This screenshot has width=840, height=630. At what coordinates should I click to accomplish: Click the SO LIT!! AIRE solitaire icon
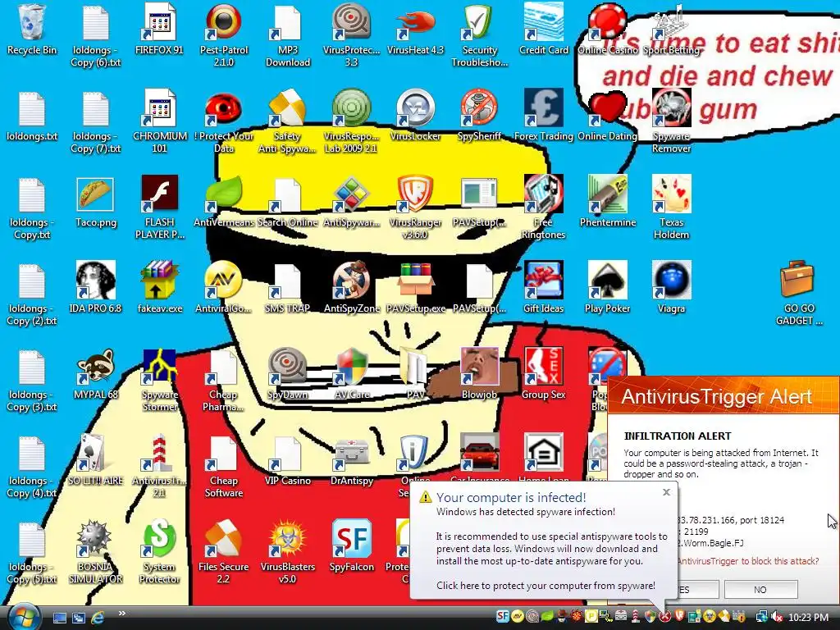[x=95, y=453]
